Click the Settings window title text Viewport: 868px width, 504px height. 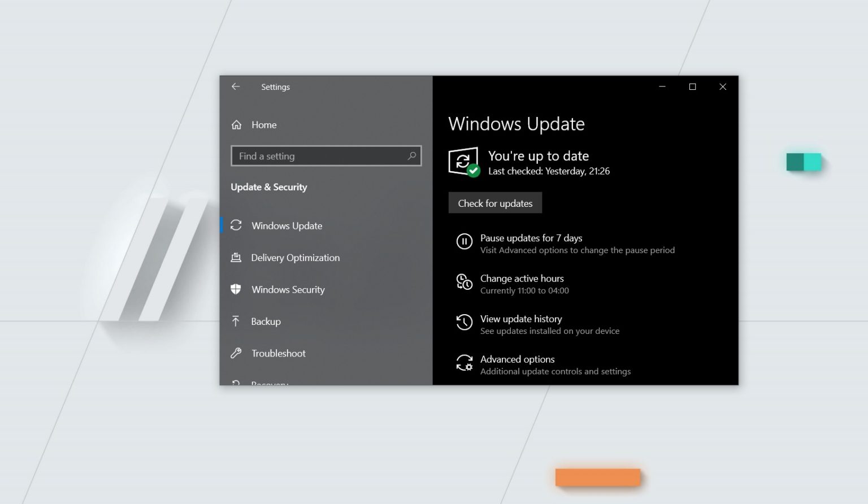pyautogui.click(x=276, y=87)
